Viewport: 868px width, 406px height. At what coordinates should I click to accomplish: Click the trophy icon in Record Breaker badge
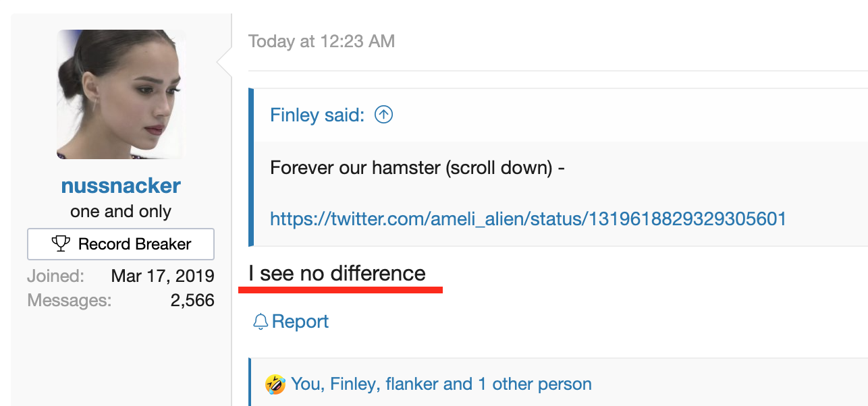click(x=61, y=244)
